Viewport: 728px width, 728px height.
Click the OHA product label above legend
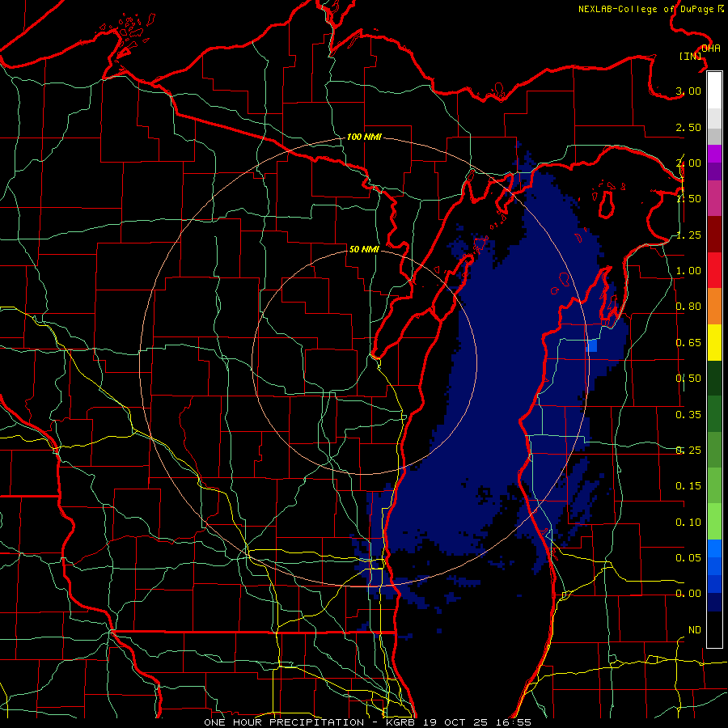click(711, 49)
